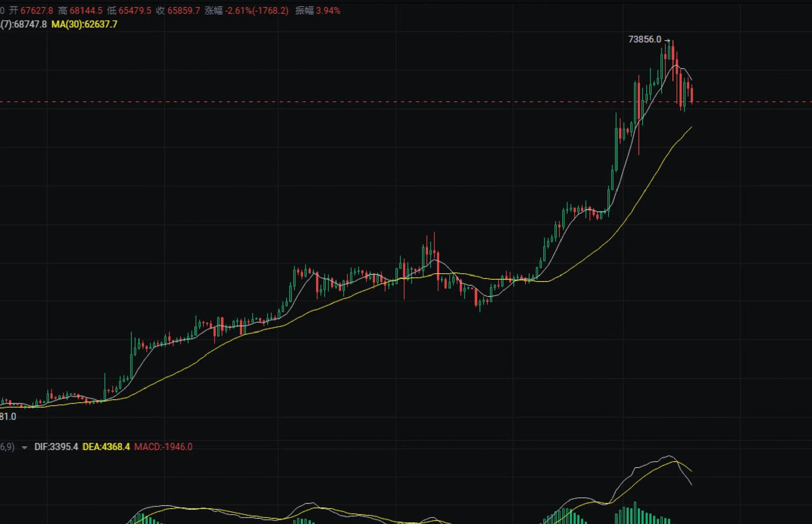This screenshot has height=524, width=812.
Task: Click the partial 81.0 low price label
Action: point(8,417)
